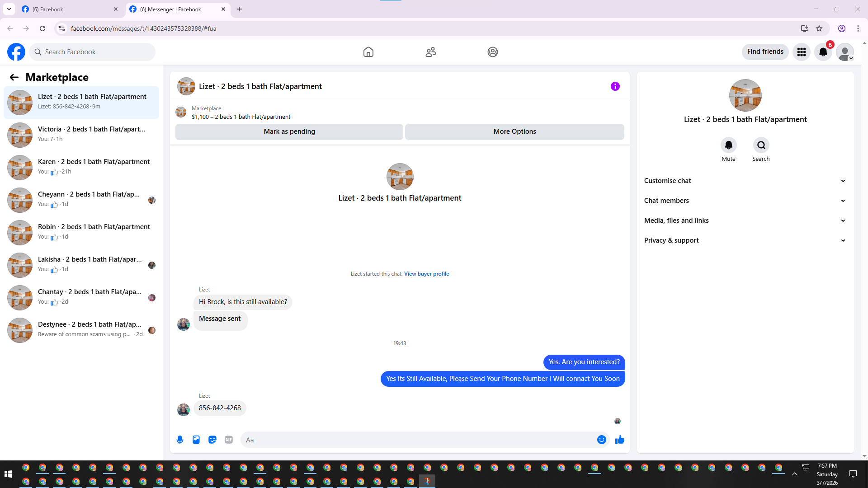Open the Windows Start menu
868x488 pixels.
click(x=8, y=474)
